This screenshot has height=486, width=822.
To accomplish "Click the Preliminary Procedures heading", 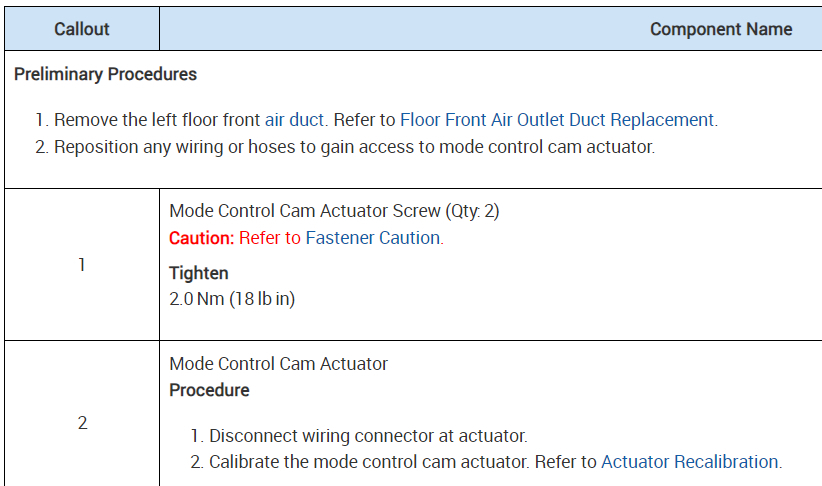I will 105,74.
